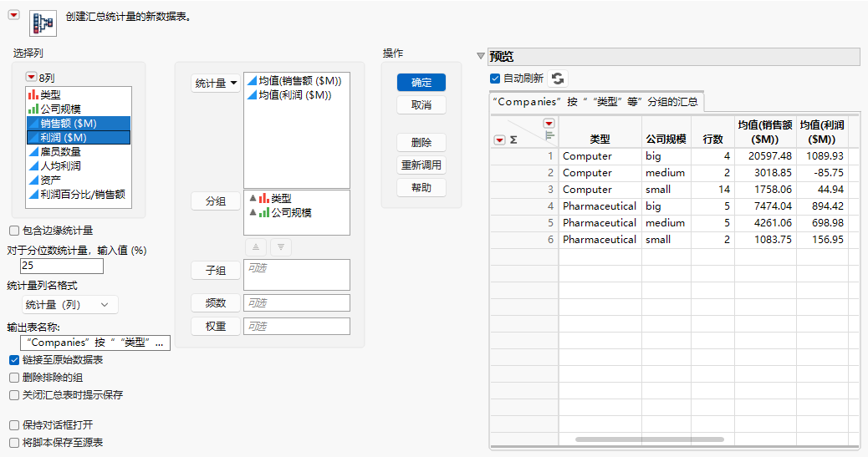Viewport: 868px width, 457px height.
Task: Click the preview horizontal scrollbar
Action: pyautogui.click(x=650, y=439)
